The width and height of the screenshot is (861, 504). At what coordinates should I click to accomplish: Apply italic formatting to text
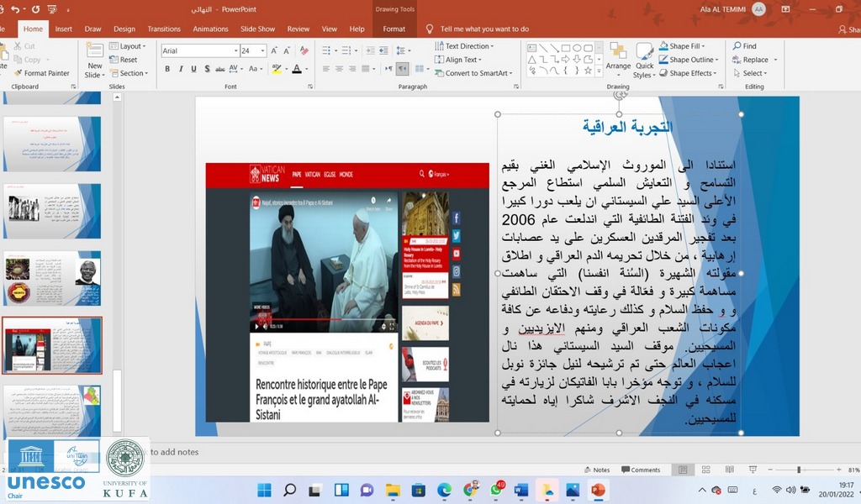pyautogui.click(x=180, y=69)
